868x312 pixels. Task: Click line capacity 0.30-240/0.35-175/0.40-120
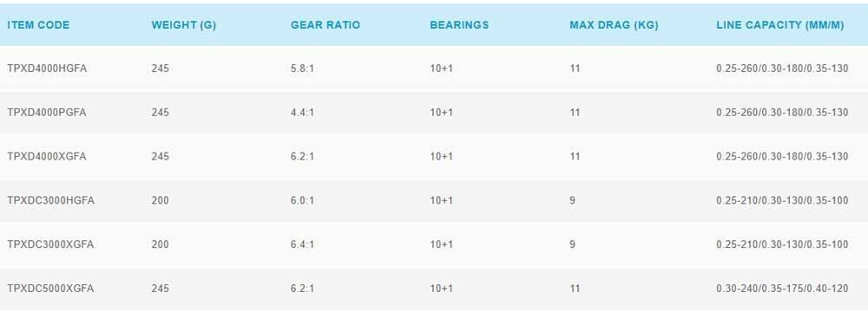(782, 289)
